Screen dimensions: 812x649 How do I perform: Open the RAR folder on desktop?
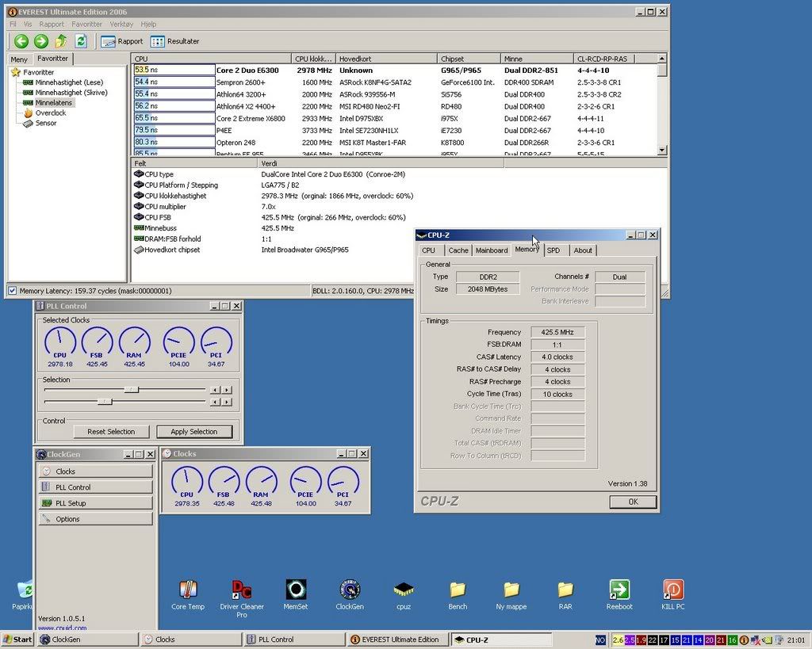tap(565, 594)
